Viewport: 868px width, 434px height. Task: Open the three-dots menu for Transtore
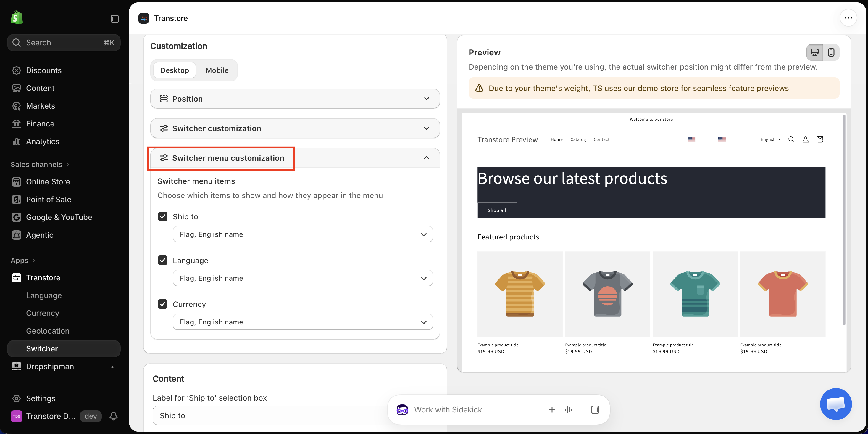tap(848, 18)
